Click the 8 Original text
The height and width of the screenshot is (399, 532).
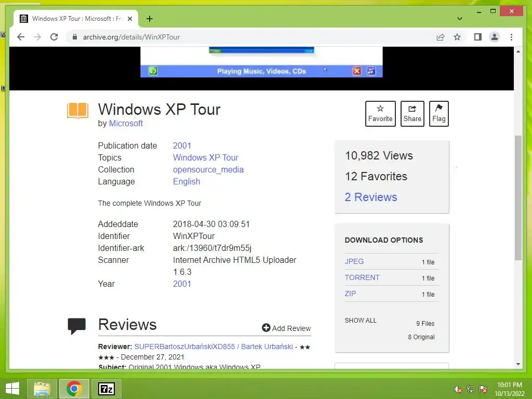(421, 337)
